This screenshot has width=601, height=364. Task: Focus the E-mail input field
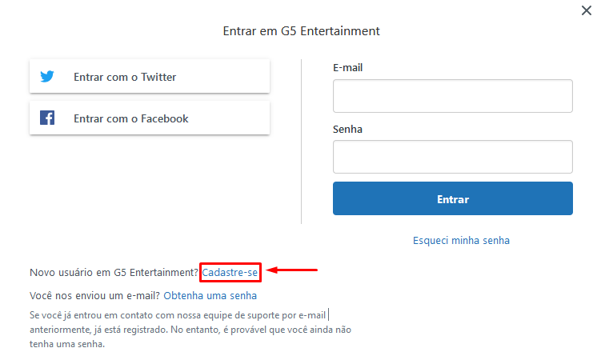point(453,96)
